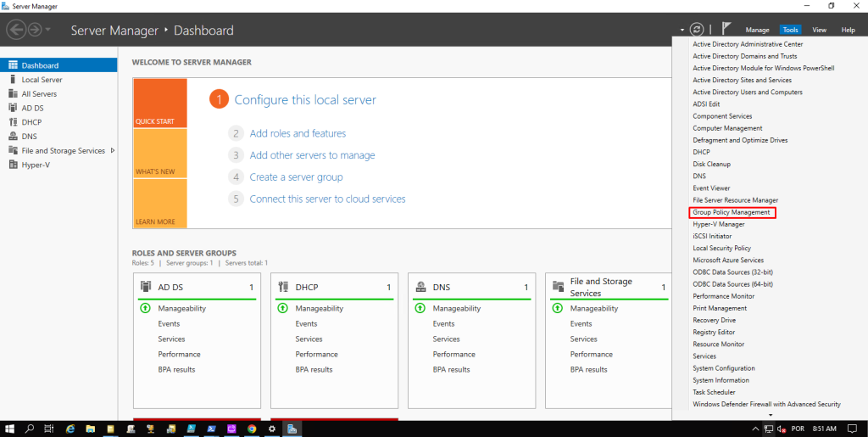Click Create a server group link

point(296,177)
